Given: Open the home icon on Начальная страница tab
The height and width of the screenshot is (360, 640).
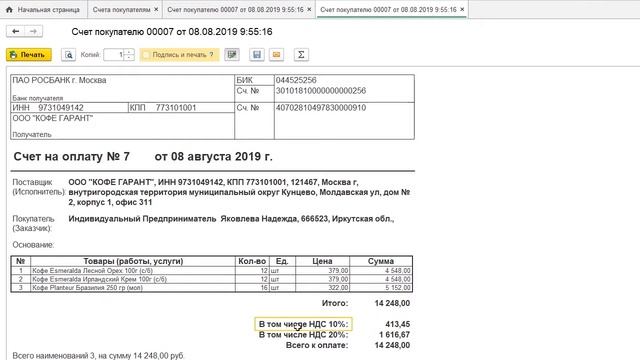Looking at the screenshot, I should [9, 9].
